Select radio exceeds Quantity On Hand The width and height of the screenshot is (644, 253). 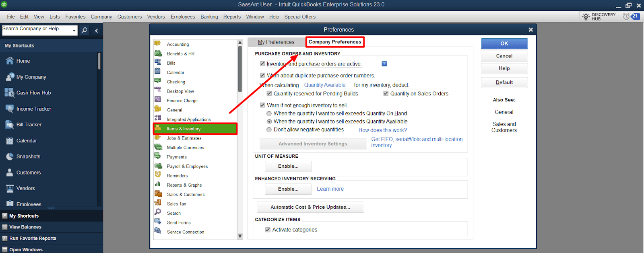(269, 113)
